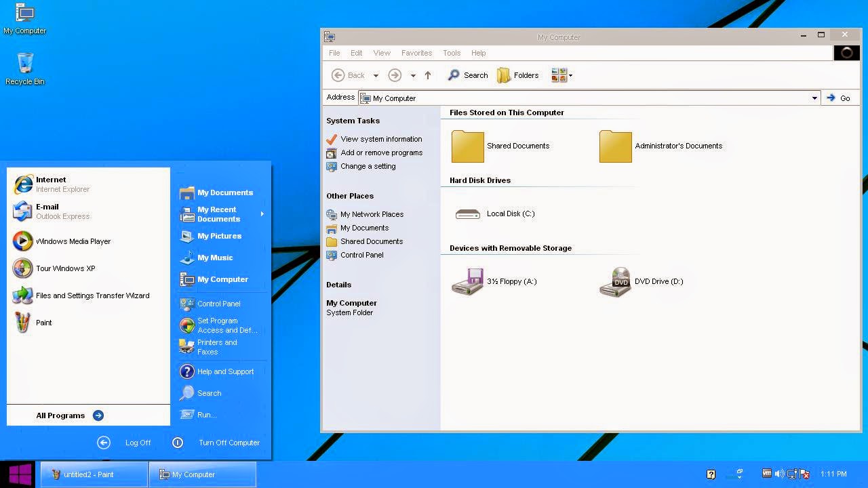Viewport: 868px width, 488px height.
Task: Click the help question-mark tray icon
Action: 711,474
